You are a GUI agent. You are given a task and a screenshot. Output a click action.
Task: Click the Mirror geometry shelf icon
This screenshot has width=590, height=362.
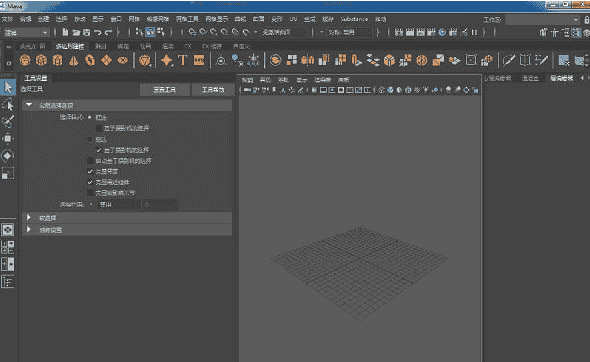point(307,60)
